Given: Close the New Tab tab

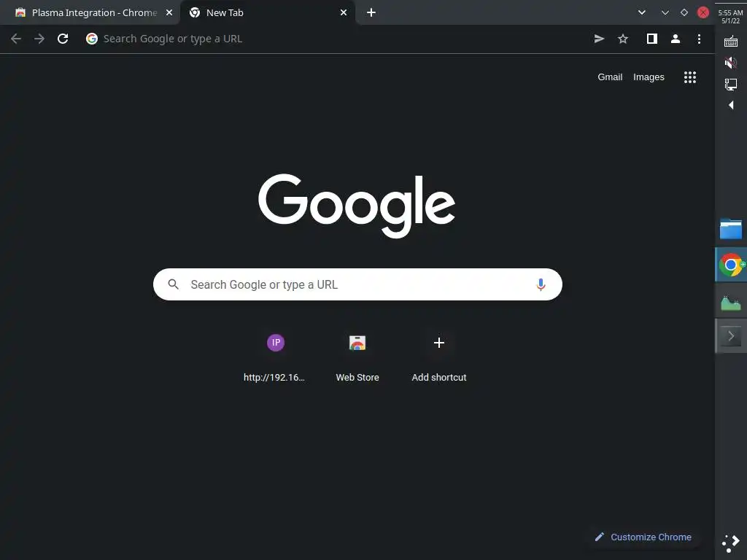Looking at the screenshot, I should (x=344, y=12).
